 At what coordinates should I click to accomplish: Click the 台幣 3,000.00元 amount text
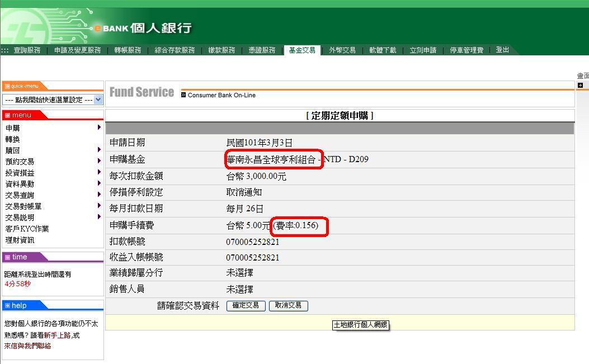tap(256, 176)
